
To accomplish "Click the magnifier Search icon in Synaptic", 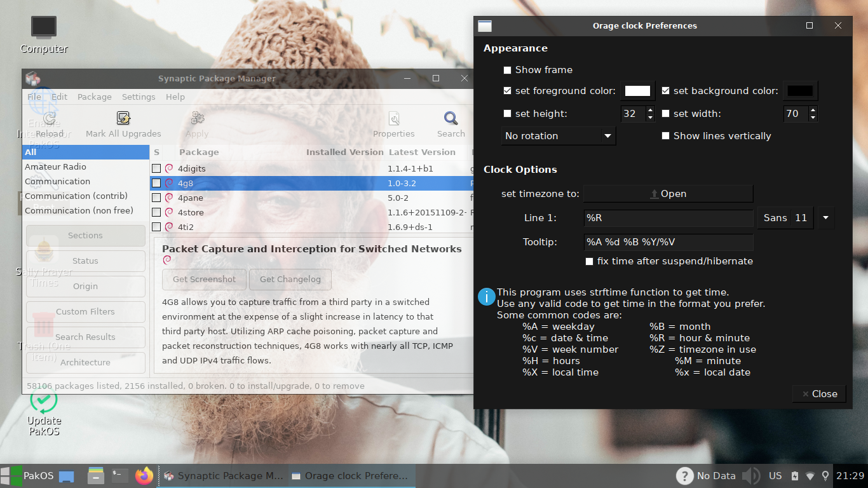I will point(451,118).
